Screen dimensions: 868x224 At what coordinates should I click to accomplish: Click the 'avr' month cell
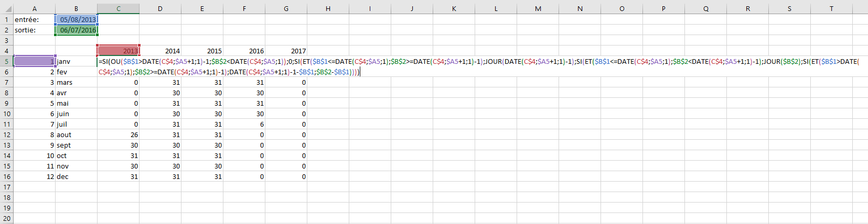[76, 93]
